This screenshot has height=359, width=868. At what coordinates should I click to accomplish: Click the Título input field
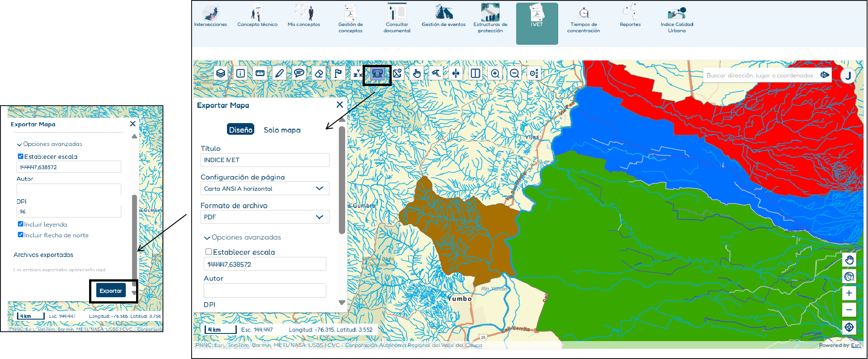[x=265, y=160]
